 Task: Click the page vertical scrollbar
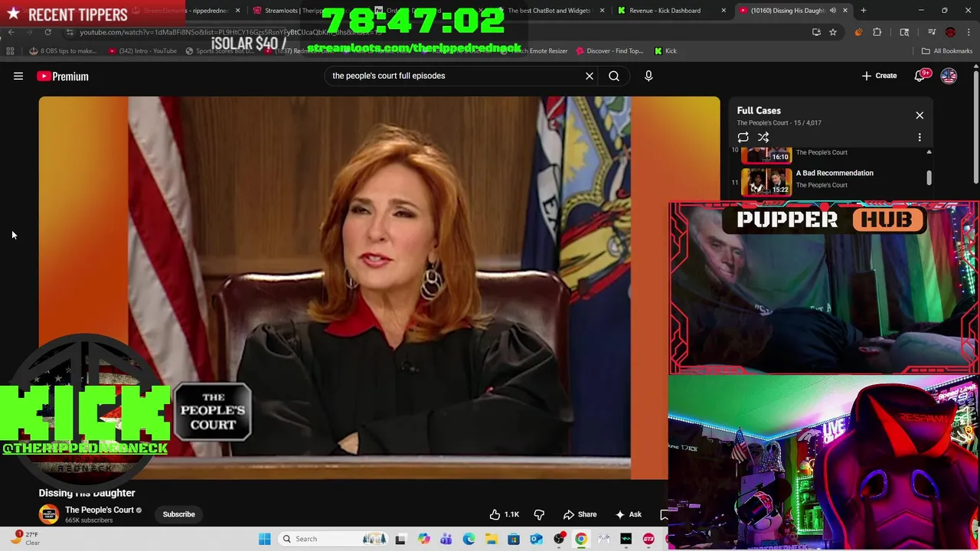coord(976,126)
